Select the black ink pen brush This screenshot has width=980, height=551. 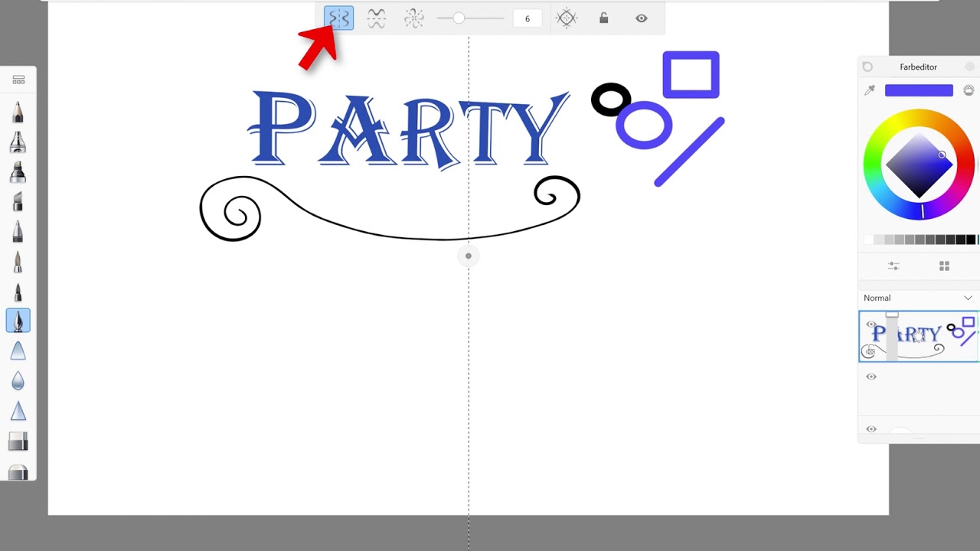pos(18,291)
